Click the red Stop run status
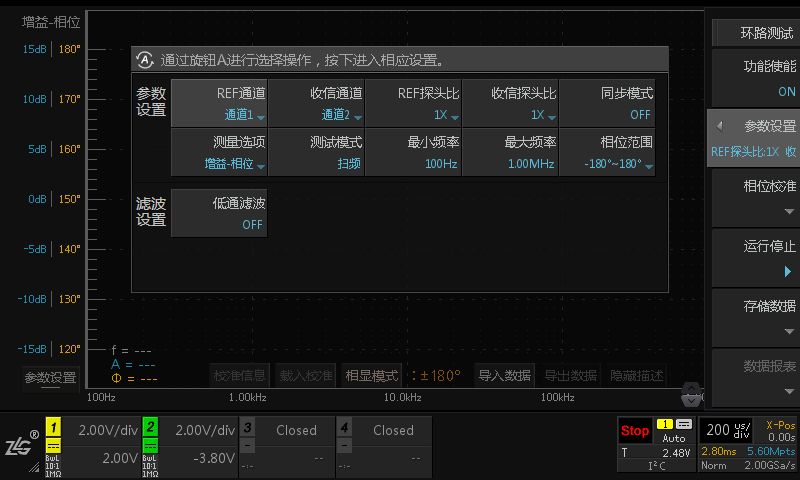The image size is (800, 480). (x=635, y=431)
